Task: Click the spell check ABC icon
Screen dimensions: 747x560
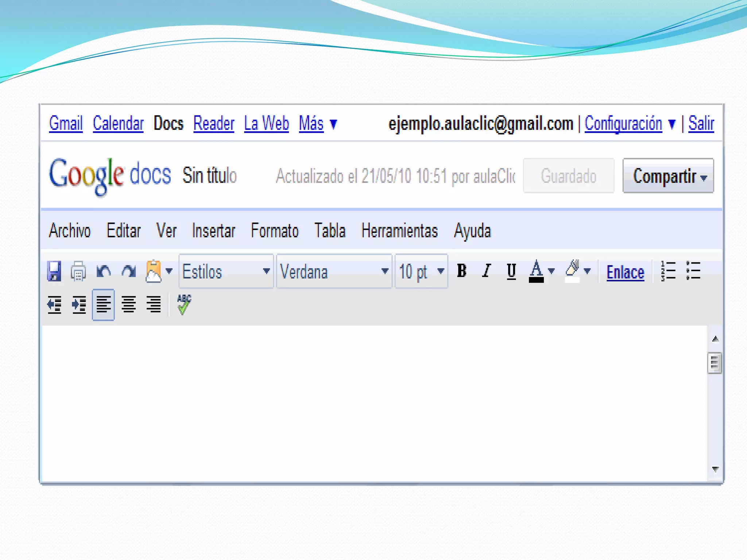Action: tap(184, 304)
